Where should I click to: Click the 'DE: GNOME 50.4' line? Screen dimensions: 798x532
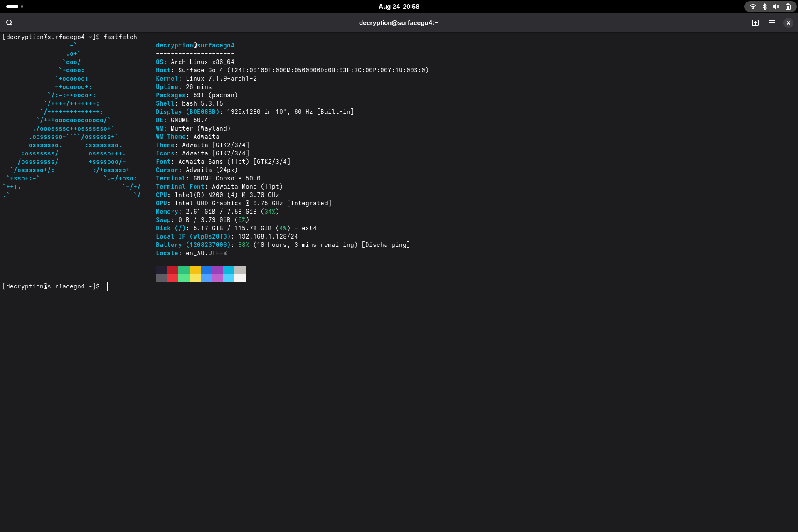pyautogui.click(x=182, y=120)
